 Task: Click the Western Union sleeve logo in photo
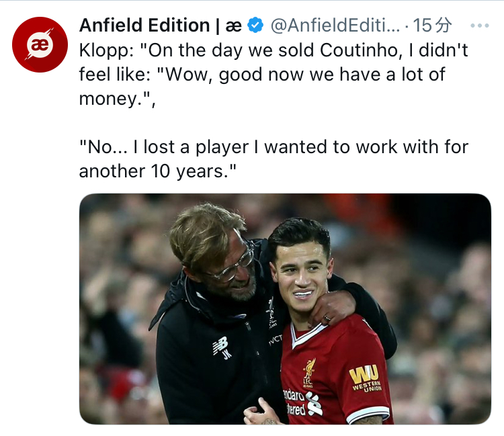[365, 377]
